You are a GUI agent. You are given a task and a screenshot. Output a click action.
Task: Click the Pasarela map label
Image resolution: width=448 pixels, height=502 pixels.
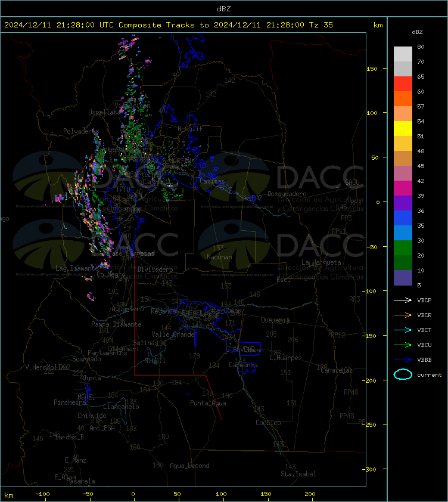pyautogui.click(x=80, y=481)
